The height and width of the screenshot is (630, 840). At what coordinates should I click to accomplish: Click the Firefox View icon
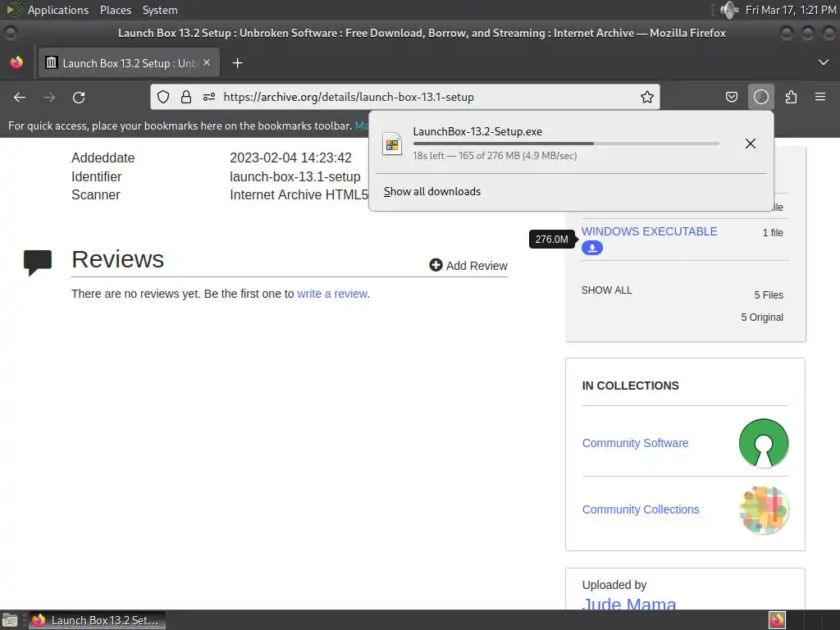[x=16, y=62]
